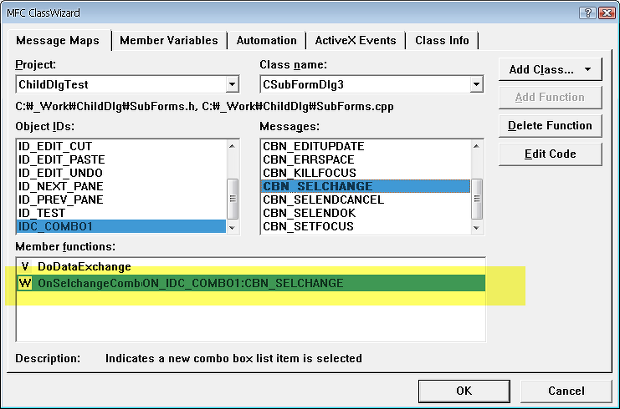Click the Edit Code button
The width and height of the screenshot is (620, 409).
550,154
